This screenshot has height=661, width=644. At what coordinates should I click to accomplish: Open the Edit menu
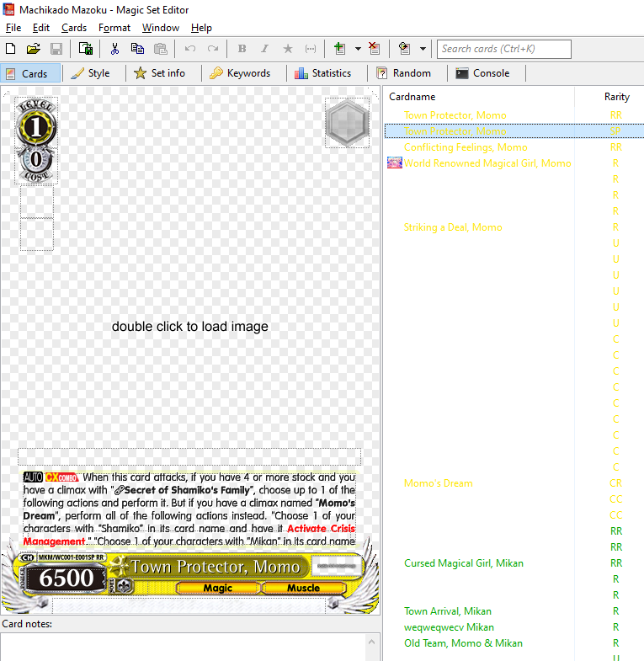point(41,28)
